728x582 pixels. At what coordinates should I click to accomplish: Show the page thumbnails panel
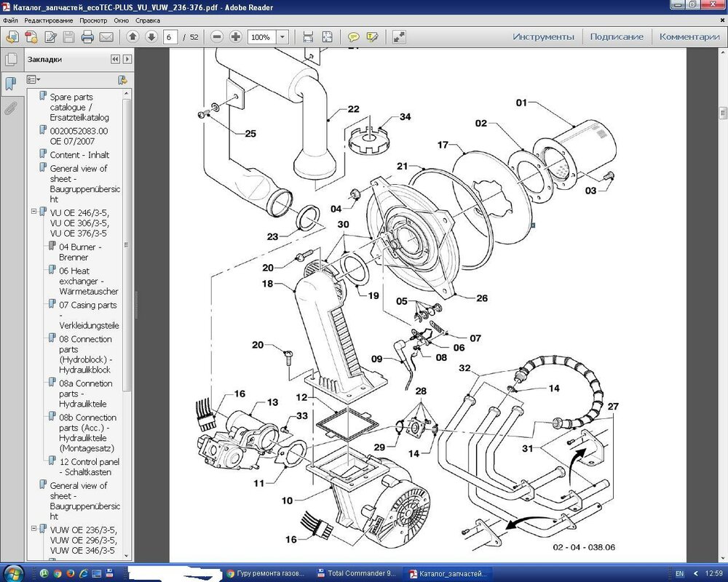(10, 60)
